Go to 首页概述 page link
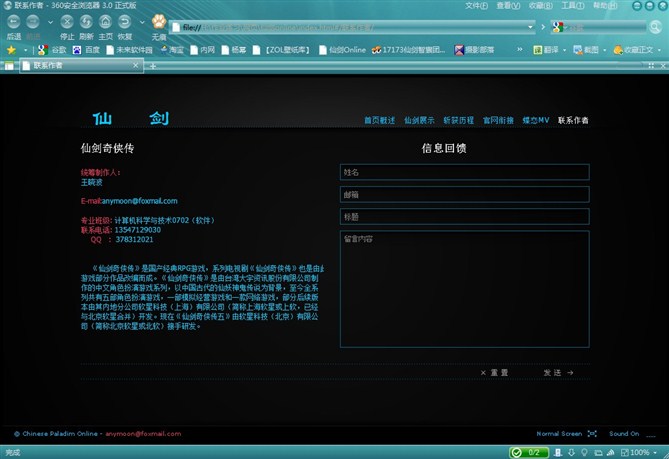Viewport: 669px width, 459px height. tap(379, 120)
